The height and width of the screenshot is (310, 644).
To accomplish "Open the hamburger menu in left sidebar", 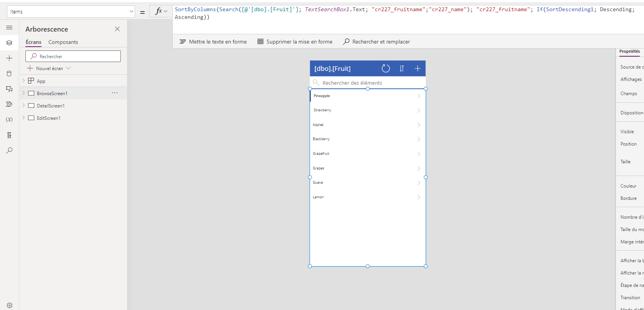I will [9, 28].
